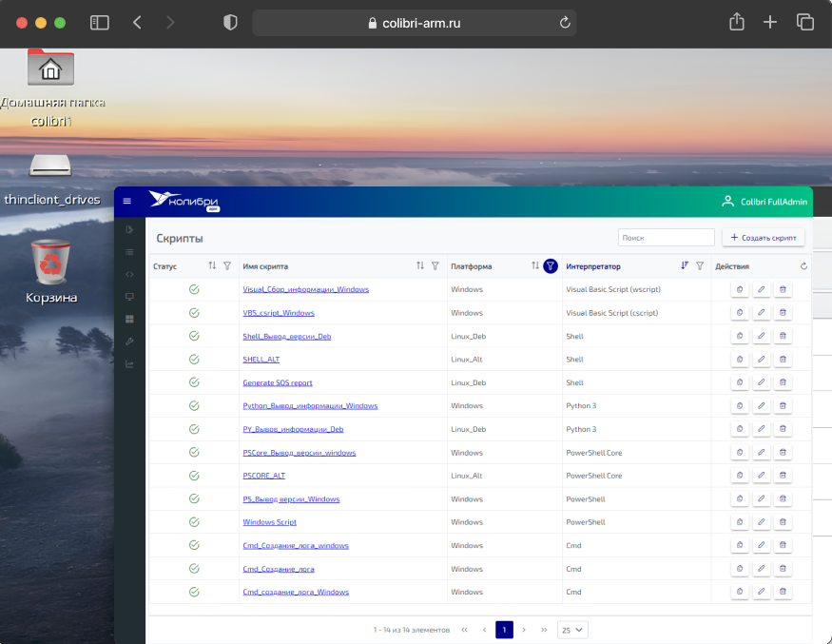Open Safari privacy report shield

click(x=230, y=22)
